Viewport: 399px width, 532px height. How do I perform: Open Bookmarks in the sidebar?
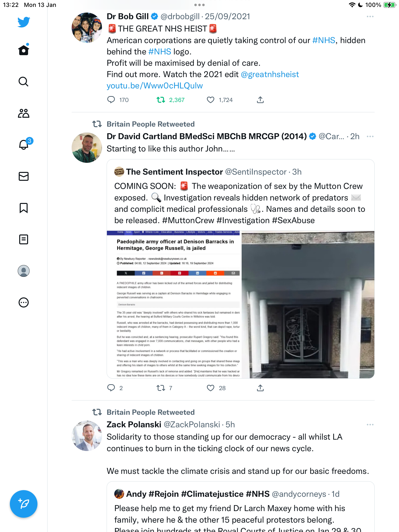pyautogui.click(x=24, y=208)
